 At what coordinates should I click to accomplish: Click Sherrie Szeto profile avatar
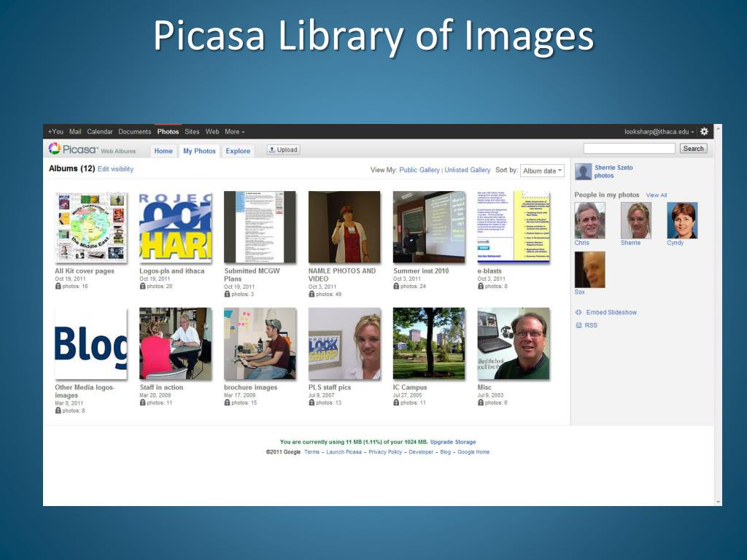click(583, 171)
